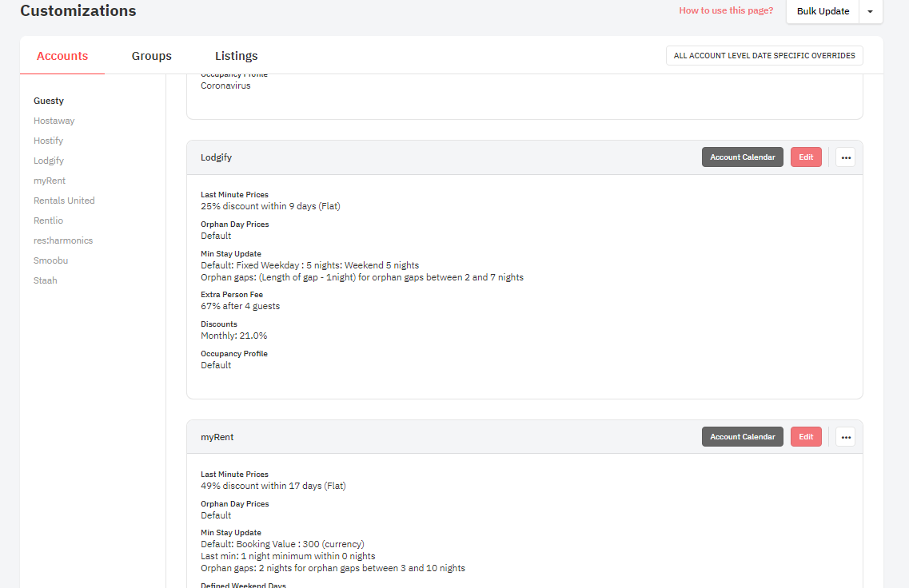Viewport: 909px width, 588px height.
Task: Edit the Lodgify account settings
Action: click(806, 157)
